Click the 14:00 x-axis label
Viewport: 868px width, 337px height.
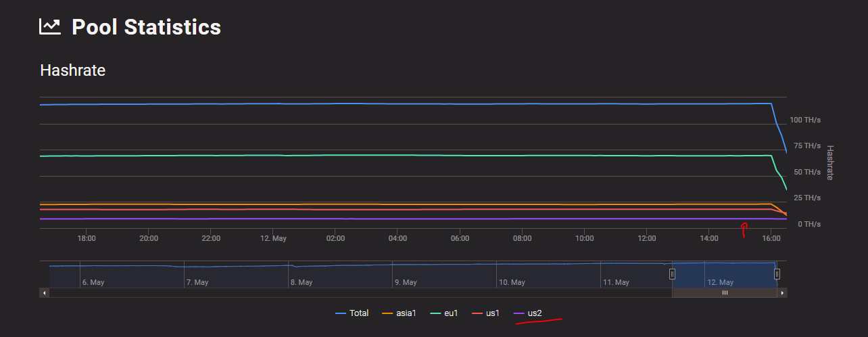pyautogui.click(x=709, y=239)
